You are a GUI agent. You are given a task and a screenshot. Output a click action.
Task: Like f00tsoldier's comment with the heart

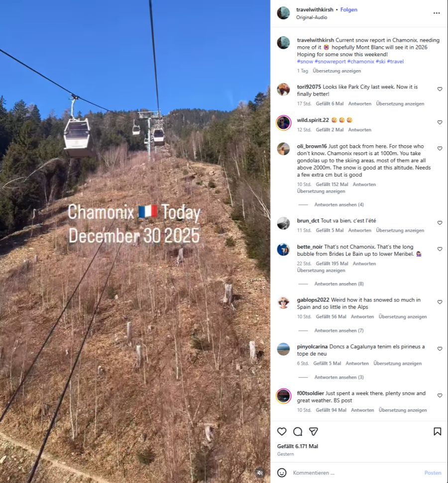(440, 395)
